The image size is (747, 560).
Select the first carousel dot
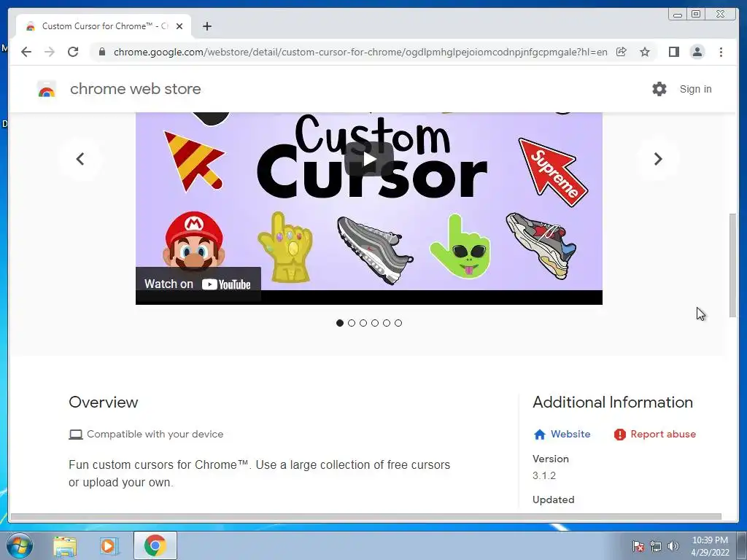point(340,323)
